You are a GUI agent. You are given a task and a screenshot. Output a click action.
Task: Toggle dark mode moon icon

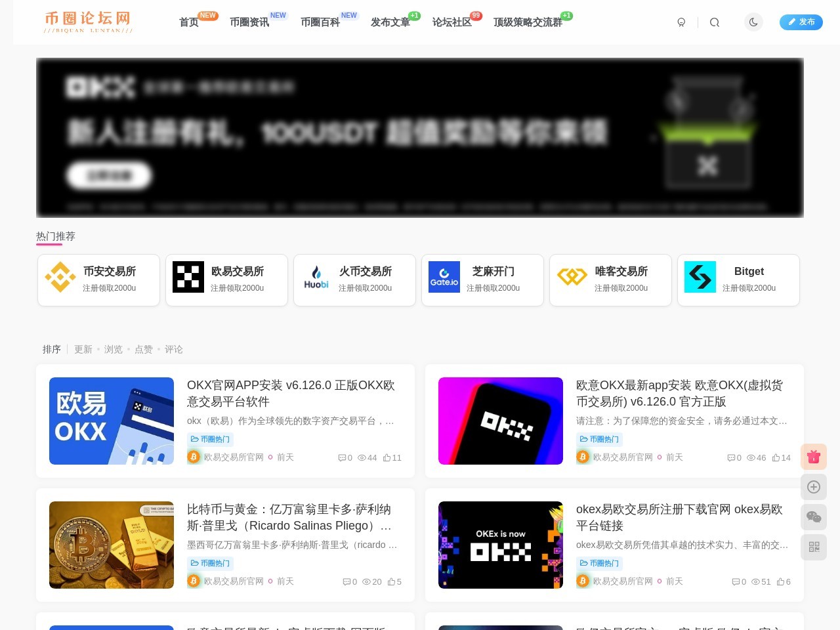pyautogui.click(x=753, y=22)
